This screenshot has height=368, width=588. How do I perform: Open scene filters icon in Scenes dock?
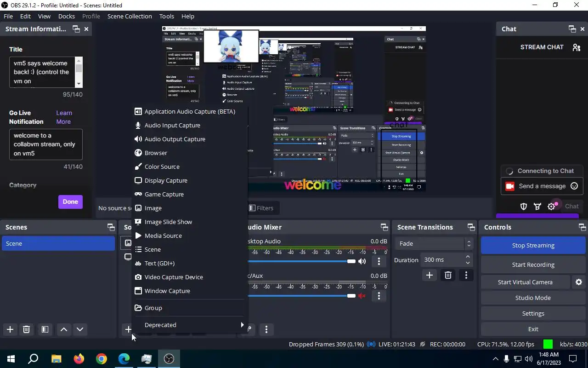(x=45, y=329)
